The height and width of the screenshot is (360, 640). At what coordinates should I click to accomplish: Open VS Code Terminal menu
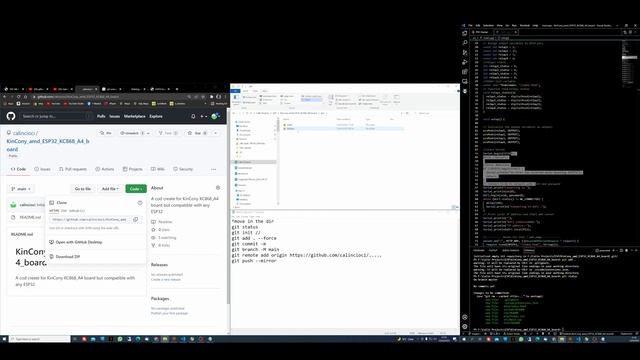click(x=524, y=25)
